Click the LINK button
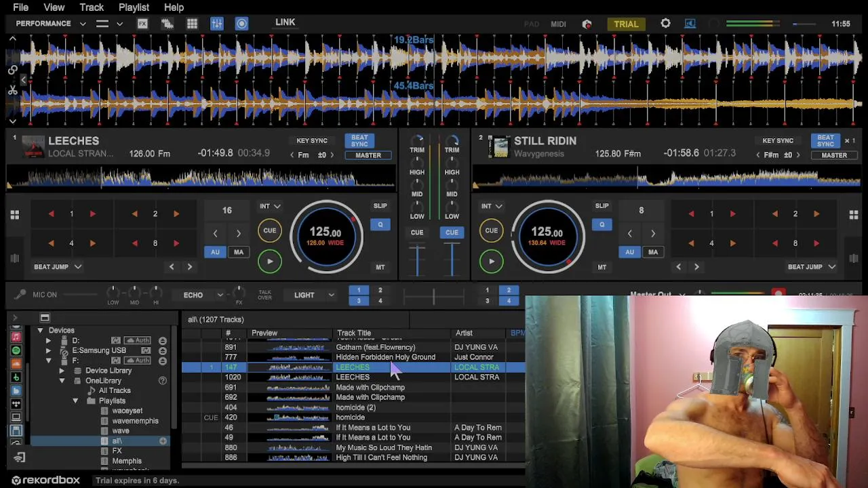Image resolution: width=868 pixels, height=488 pixels. pos(285,22)
